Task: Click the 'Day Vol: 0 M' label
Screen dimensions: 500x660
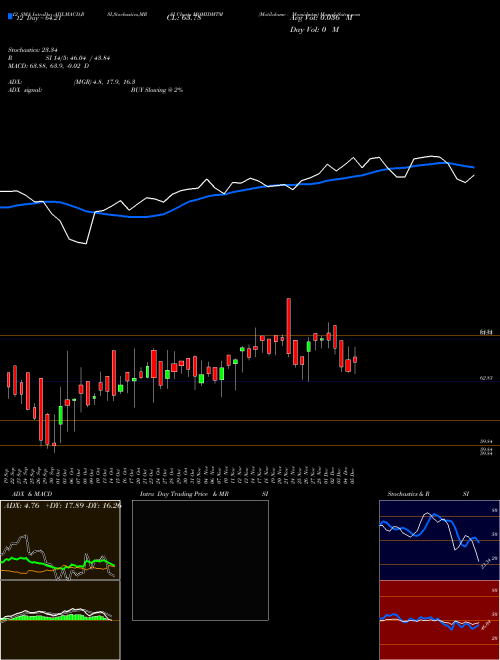Action: pyautogui.click(x=314, y=29)
